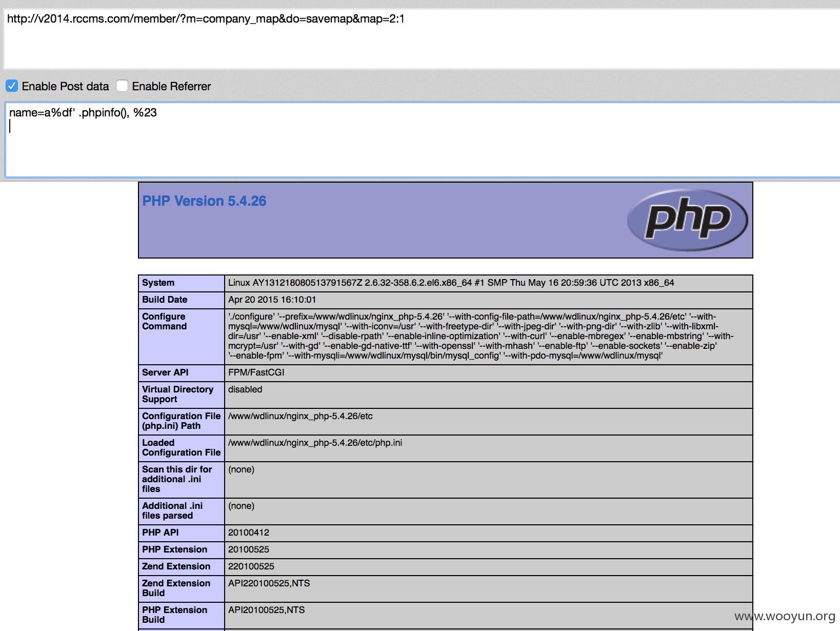Select the 20100525 value
Image resolution: width=840 pixels, height=631 pixels.
pyautogui.click(x=249, y=549)
